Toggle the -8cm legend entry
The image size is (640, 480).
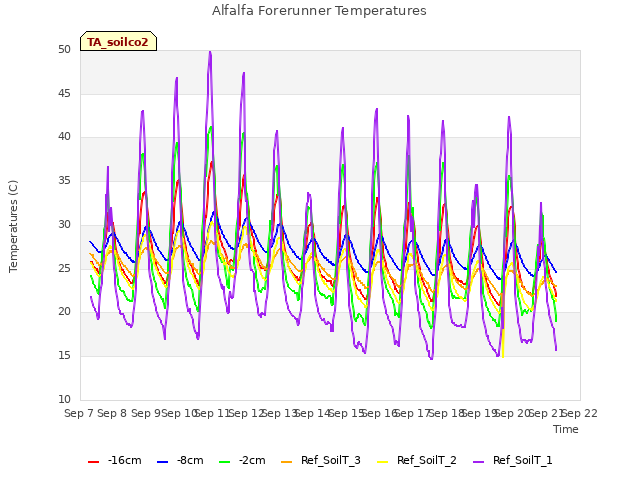point(180,461)
